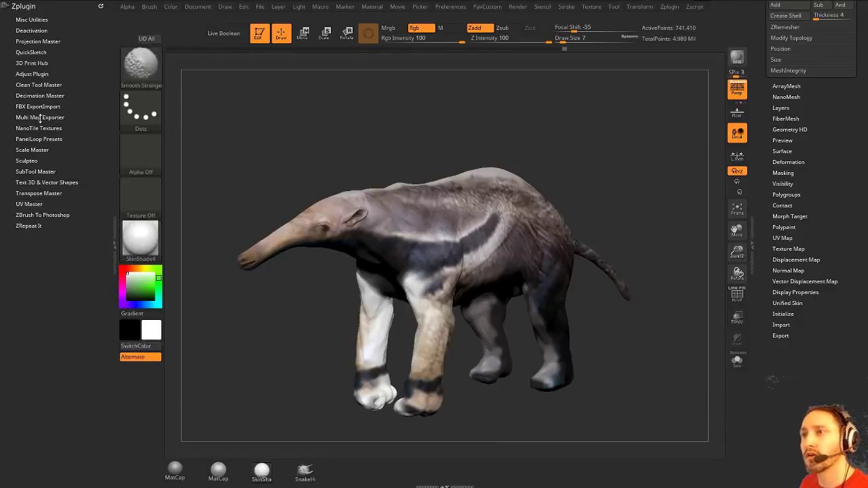Expand the Multi Map Exporter section
The height and width of the screenshot is (488, 868).
click(40, 117)
